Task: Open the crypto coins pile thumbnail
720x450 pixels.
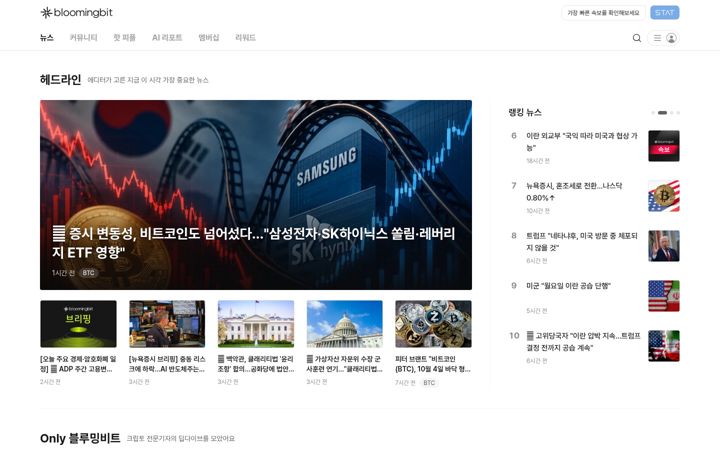Action: [x=433, y=324]
